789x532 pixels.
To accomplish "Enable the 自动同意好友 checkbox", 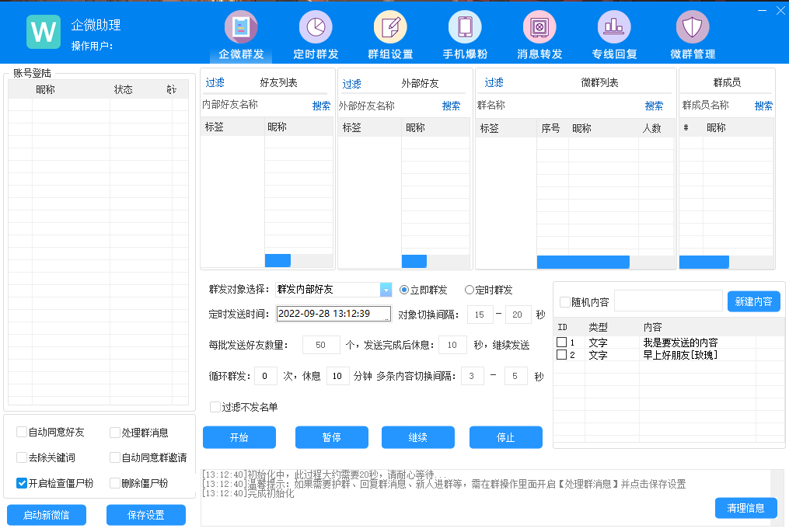I will pos(22,433).
